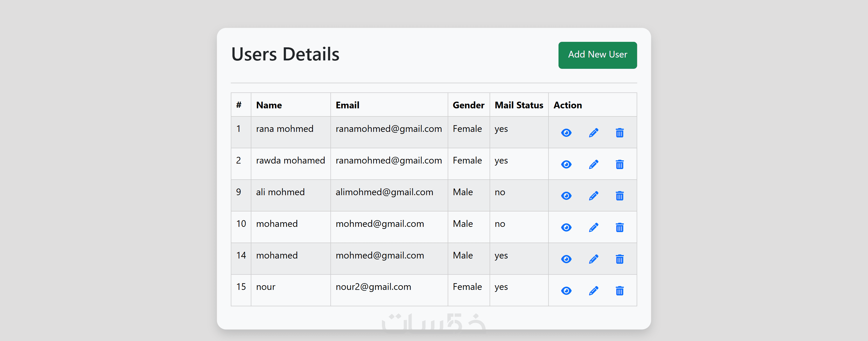Edit the nour user entry
Viewport: 868px width, 341px height.
click(x=593, y=291)
